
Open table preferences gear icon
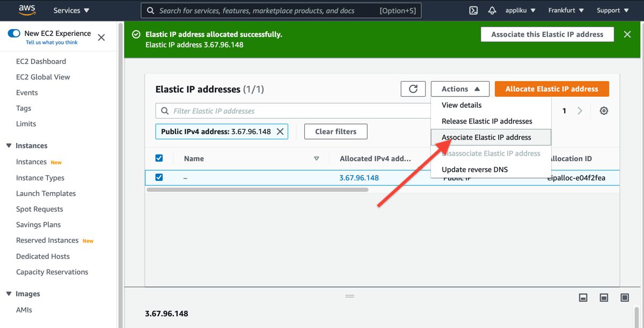click(x=604, y=111)
